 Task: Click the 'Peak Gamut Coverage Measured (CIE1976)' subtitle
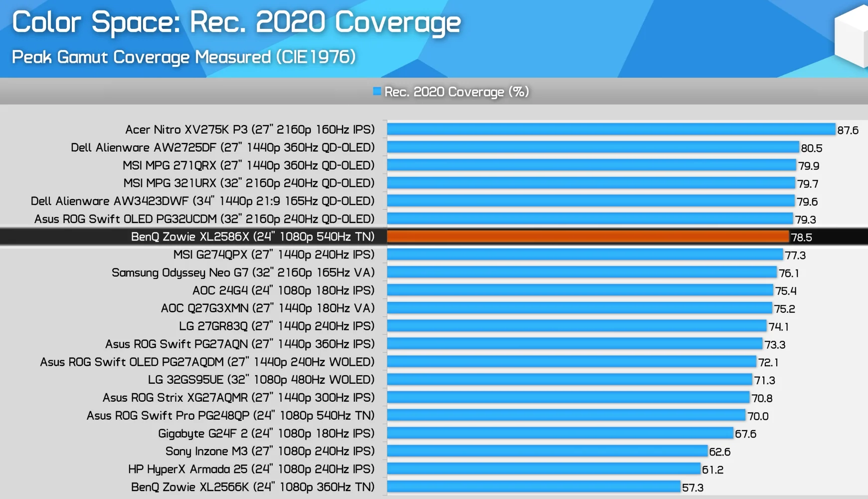(x=183, y=57)
